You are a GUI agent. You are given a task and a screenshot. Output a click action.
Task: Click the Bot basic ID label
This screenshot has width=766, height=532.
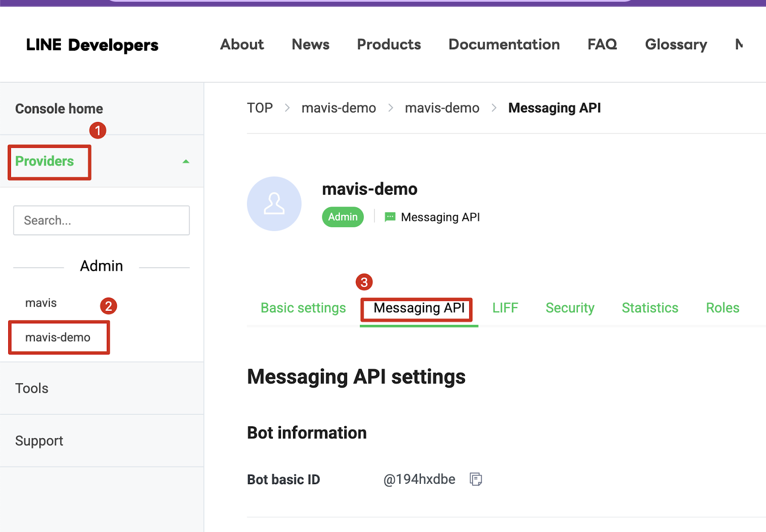283,479
